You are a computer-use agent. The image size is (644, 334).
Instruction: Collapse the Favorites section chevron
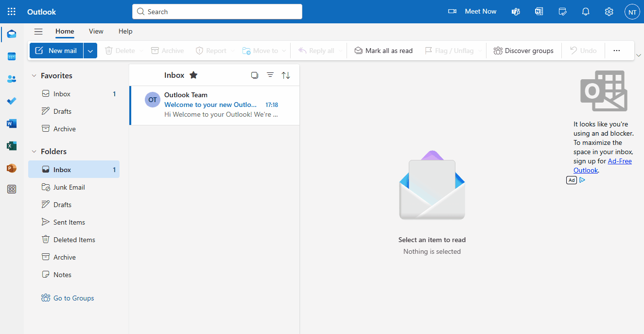pos(34,76)
